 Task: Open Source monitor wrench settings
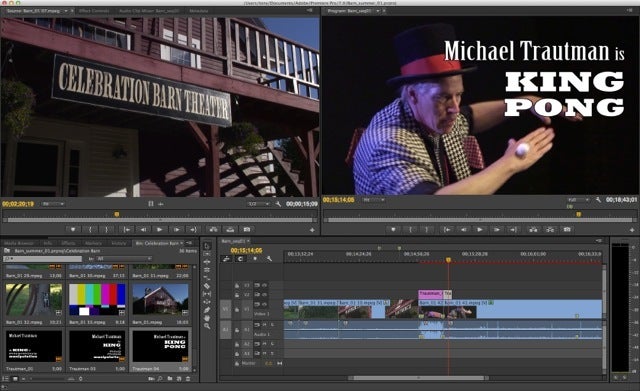278,204
